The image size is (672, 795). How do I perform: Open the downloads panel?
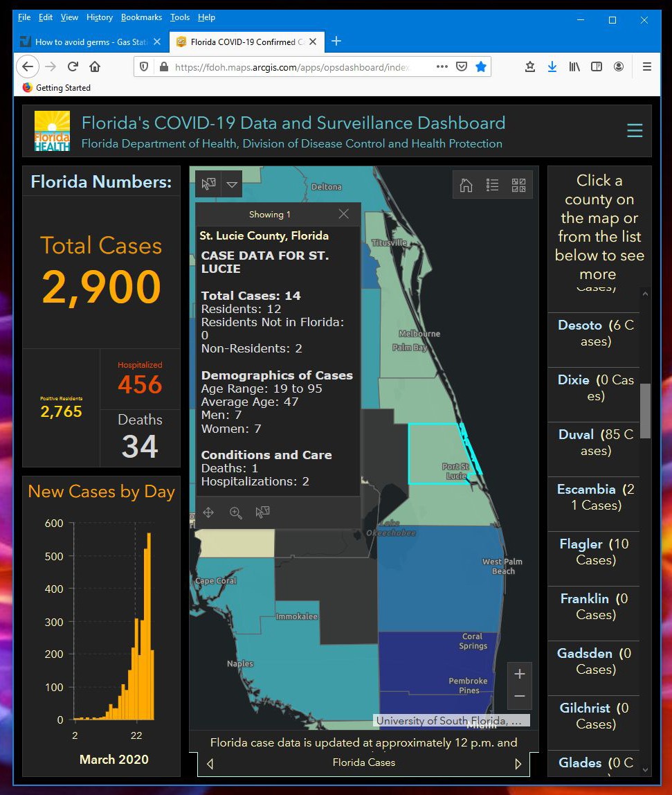(x=552, y=66)
